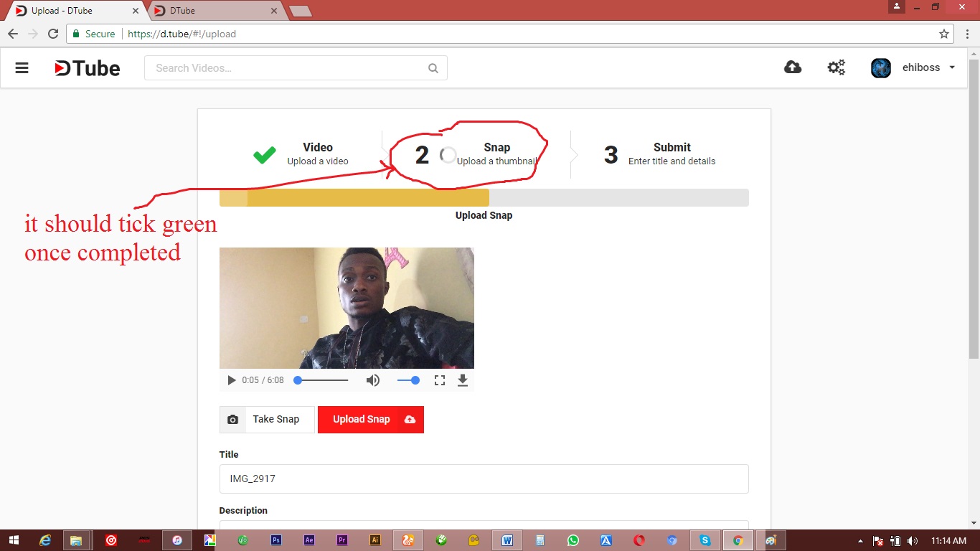Open the DTube upload cloud icon
The height and width of the screenshot is (551, 980).
point(793,67)
